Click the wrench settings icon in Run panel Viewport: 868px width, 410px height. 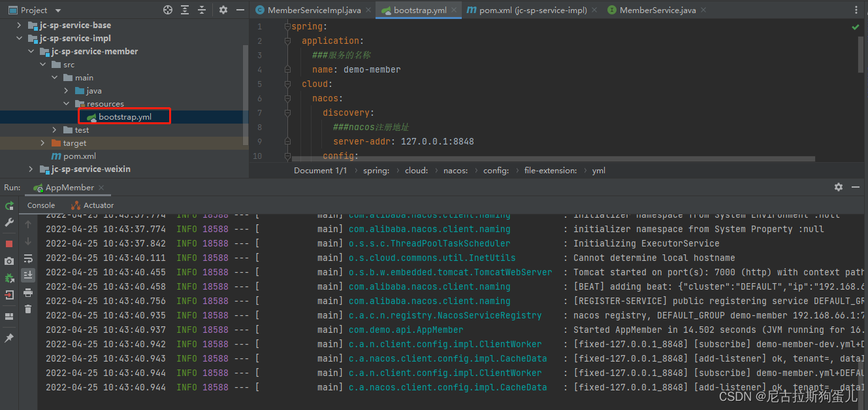pos(9,222)
